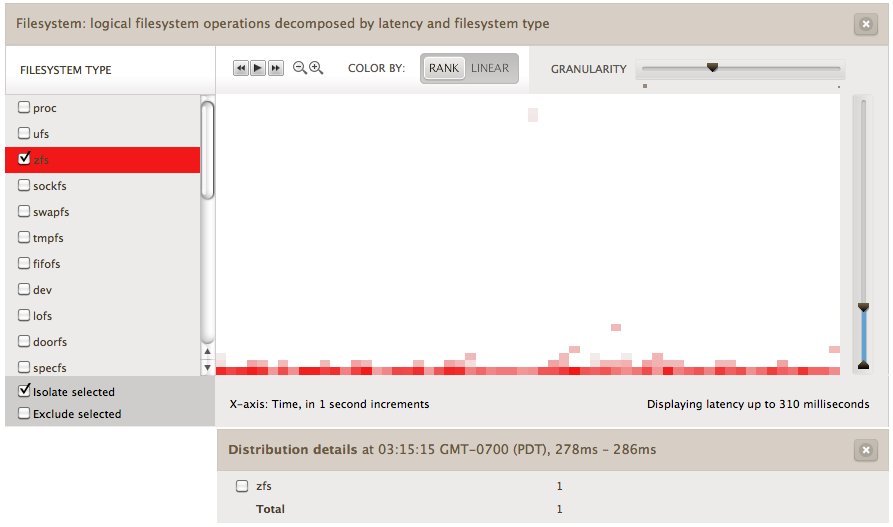Click the rewind playback button
Viewport: 893px width, 527px height.
coord(240,68)
